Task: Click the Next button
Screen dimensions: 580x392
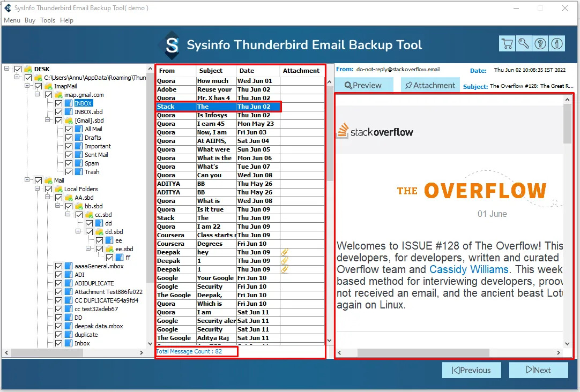Action: [539, 370]
